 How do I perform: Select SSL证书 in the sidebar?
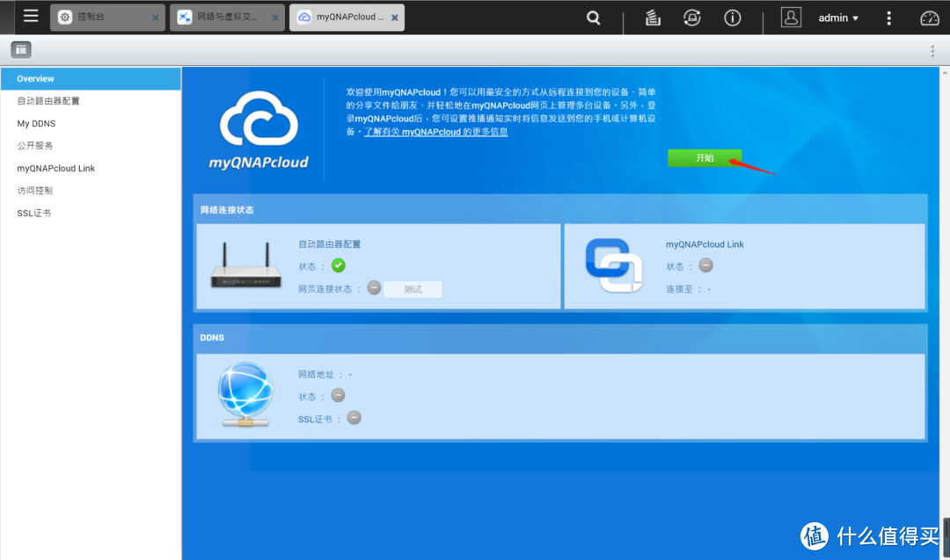[x=91, y=213]
